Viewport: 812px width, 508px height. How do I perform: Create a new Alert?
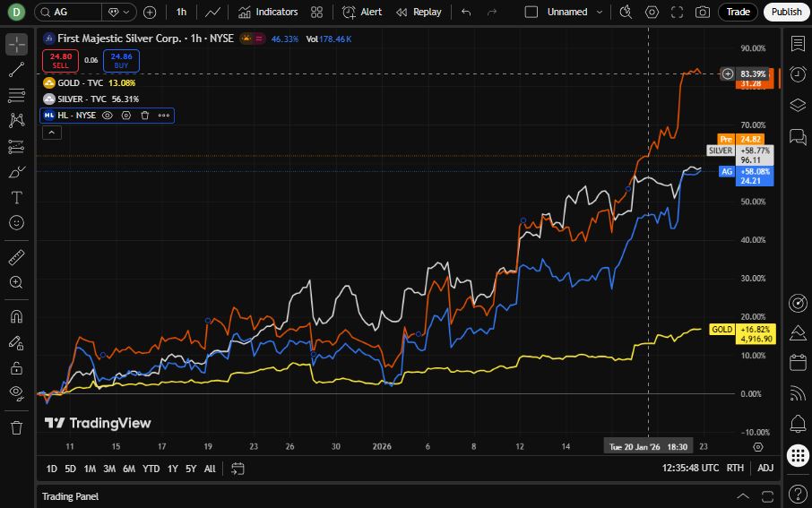point(362,12)
